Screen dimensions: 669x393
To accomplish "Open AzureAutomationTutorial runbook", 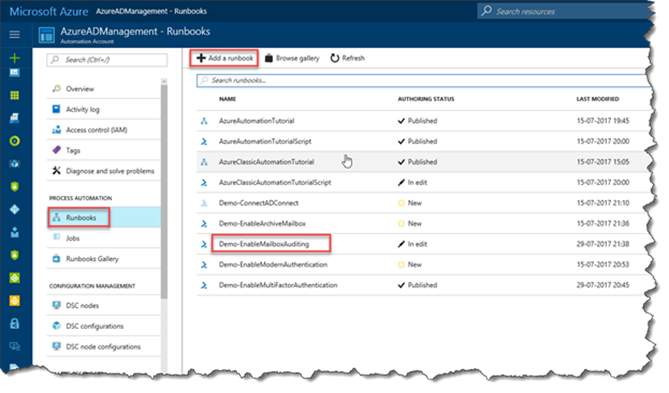I will point(257,121).
